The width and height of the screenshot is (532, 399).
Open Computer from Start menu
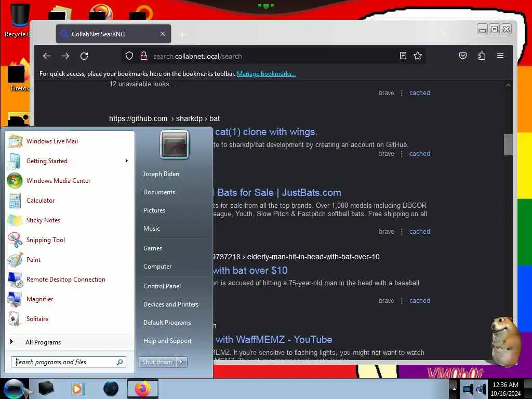(x=157, y=267)
